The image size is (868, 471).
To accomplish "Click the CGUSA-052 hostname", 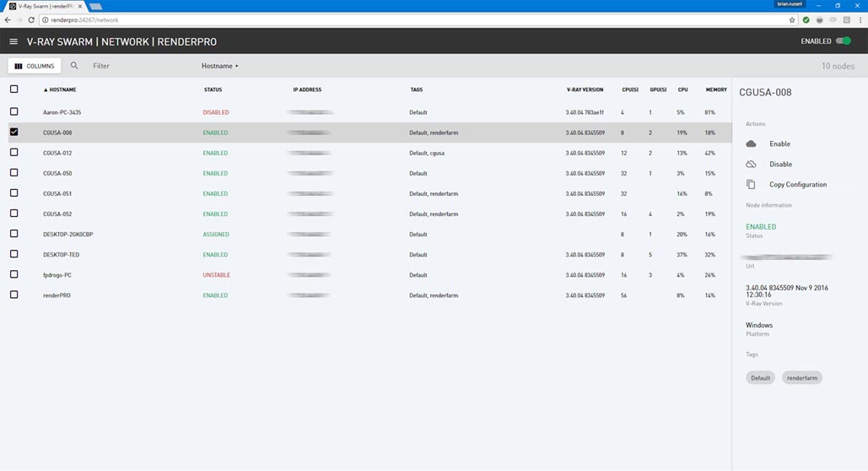I will (x=57, y=214).
